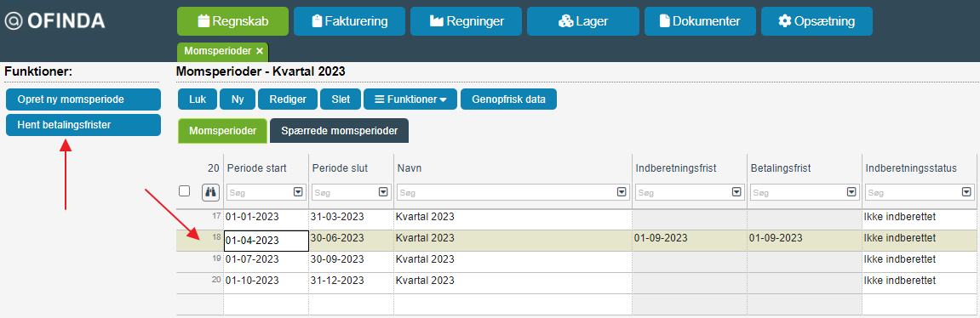
Task: Click Opret ny momsperiode button
Action: (x=83, y=99)
